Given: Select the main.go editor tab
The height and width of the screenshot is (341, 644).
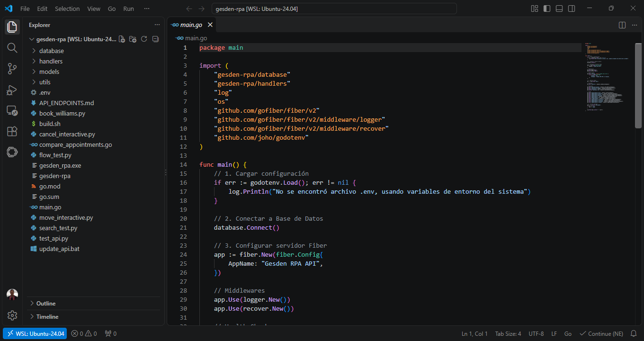Looking at the screenshot, I should [x=192, y=25].
